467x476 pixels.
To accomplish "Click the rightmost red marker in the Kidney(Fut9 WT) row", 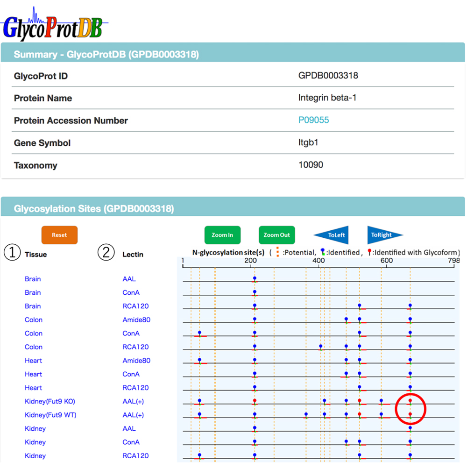I will [410, 415].
